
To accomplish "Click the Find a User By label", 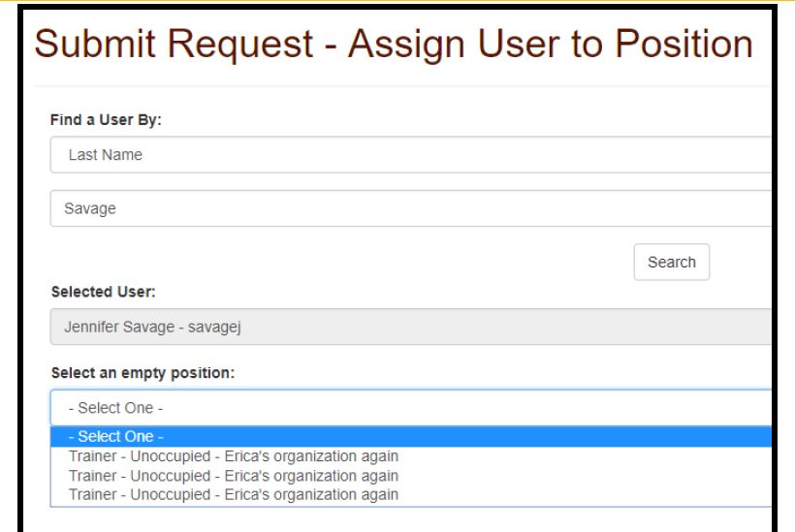I will coord(106,120).
